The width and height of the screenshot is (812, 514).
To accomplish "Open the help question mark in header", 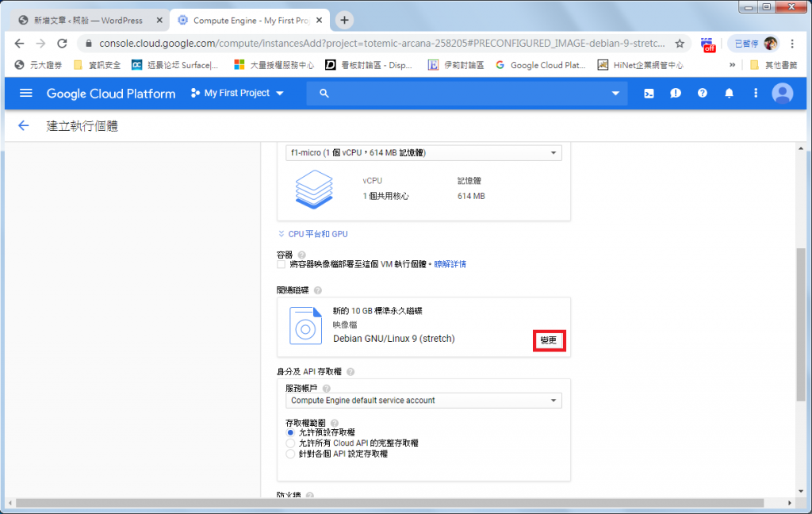I will 703,94.
